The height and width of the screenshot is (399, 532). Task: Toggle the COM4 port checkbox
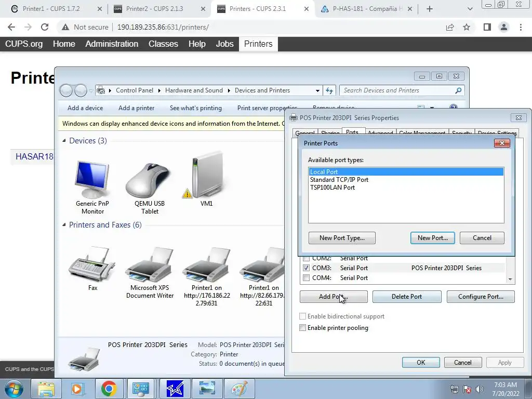tap(306, 278)
